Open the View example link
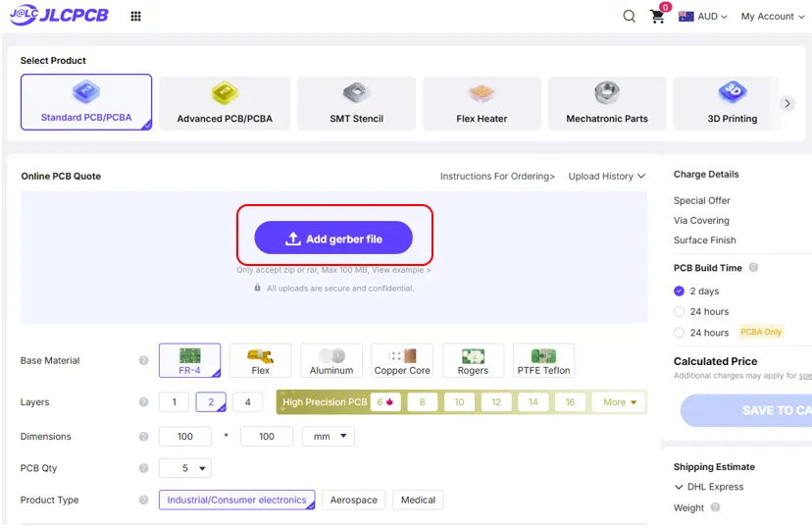This screenshot has height=528, width=812. pyautogui.click(x=401, y=270)
